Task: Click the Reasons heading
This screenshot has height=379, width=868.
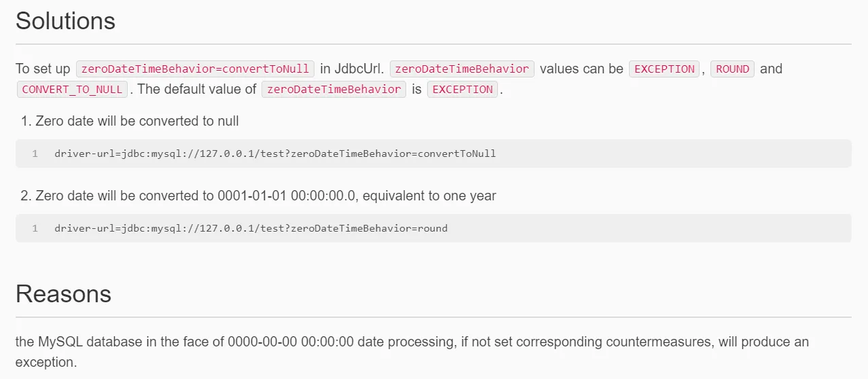Action: [63, 294]
